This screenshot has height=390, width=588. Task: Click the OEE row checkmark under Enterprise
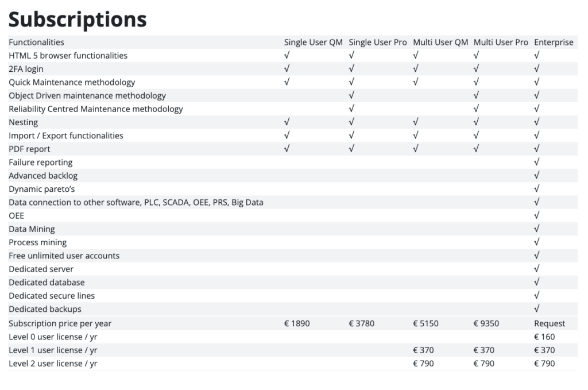point(537,216)
